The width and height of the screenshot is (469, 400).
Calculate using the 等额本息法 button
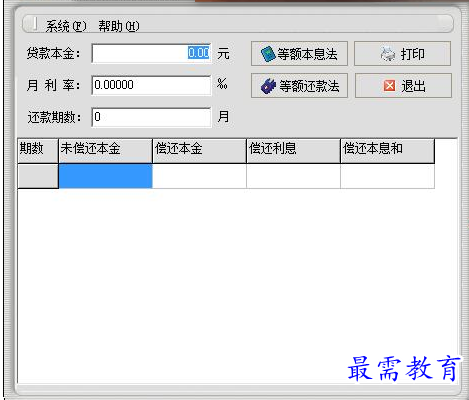[x=299, y=54]
